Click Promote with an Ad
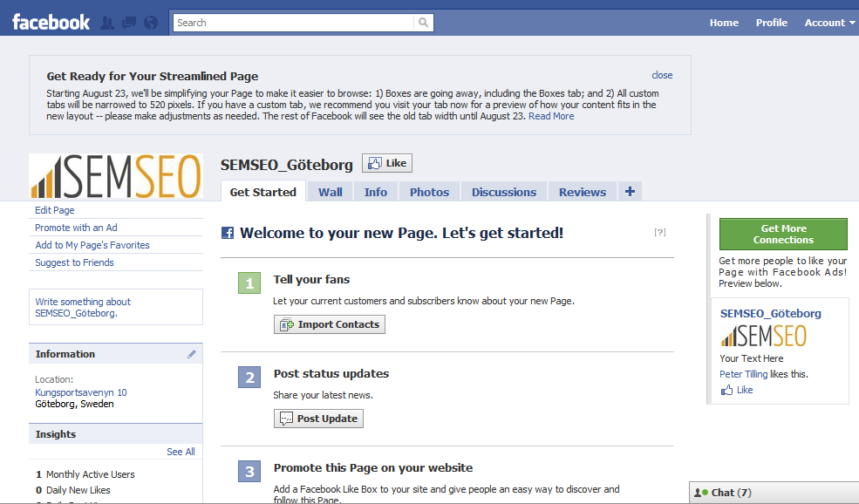 (x=76, y=228)
